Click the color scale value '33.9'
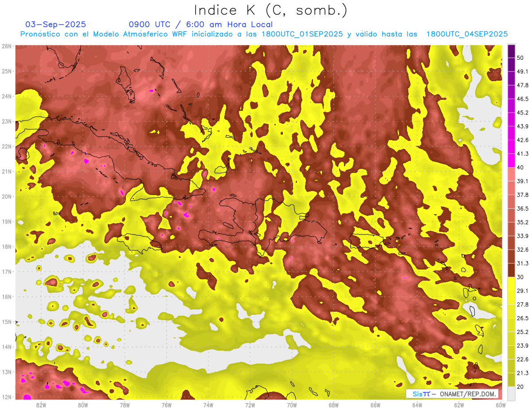 coord(523,236)
